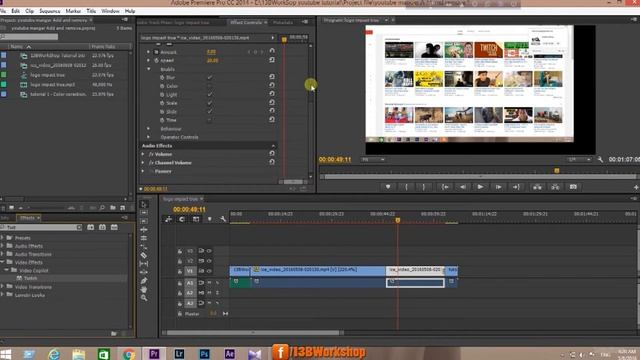Toggle Snap in the timeline
The width and height of the screenshot is (640, 360).
tap(182, 219)
